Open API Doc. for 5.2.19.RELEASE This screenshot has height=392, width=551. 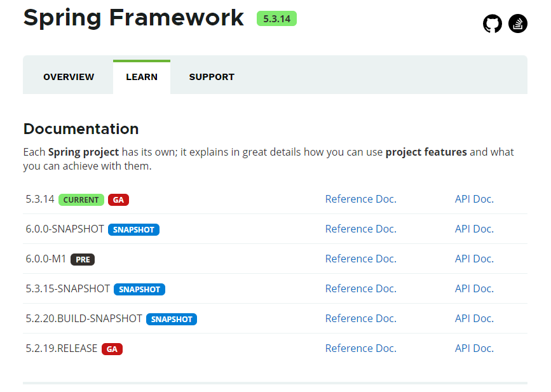[474, 348]
